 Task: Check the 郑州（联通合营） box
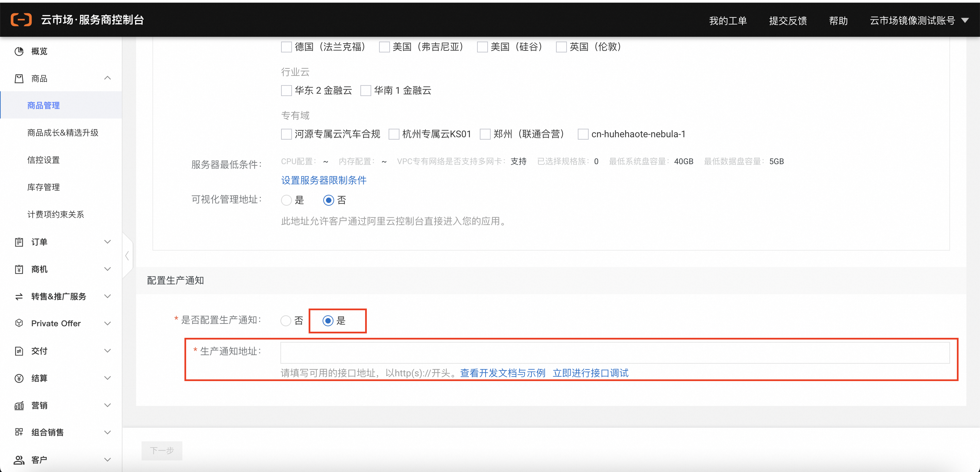point(485,134)
